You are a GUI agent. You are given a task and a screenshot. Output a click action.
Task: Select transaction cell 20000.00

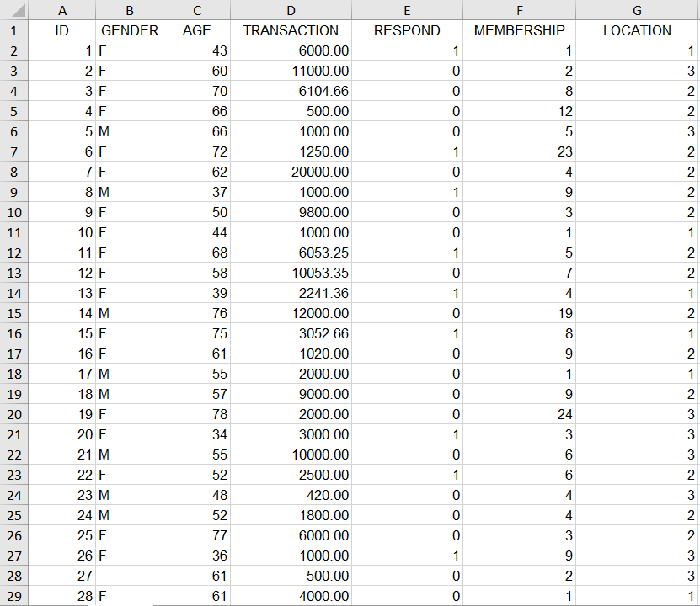click(291, 172)
